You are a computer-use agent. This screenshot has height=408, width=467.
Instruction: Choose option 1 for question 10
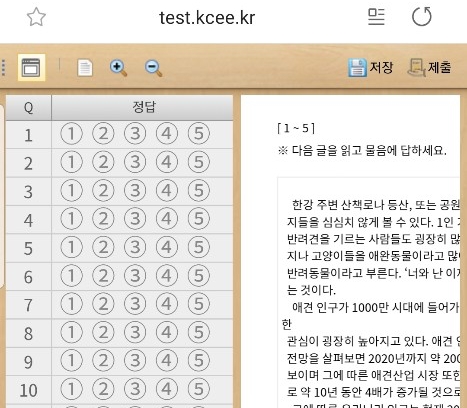click(x=71, y=389)
